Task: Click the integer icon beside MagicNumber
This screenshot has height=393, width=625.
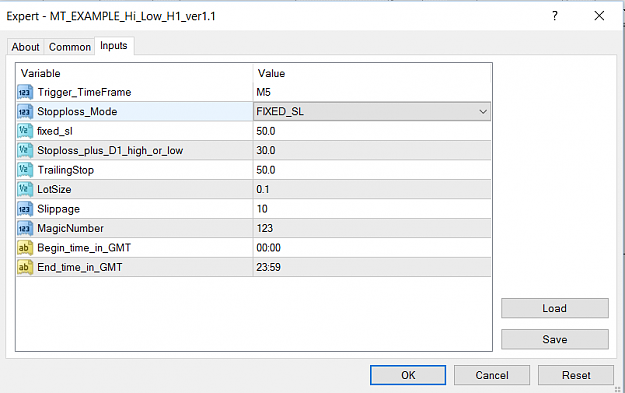Action: (x=25, y=228)
